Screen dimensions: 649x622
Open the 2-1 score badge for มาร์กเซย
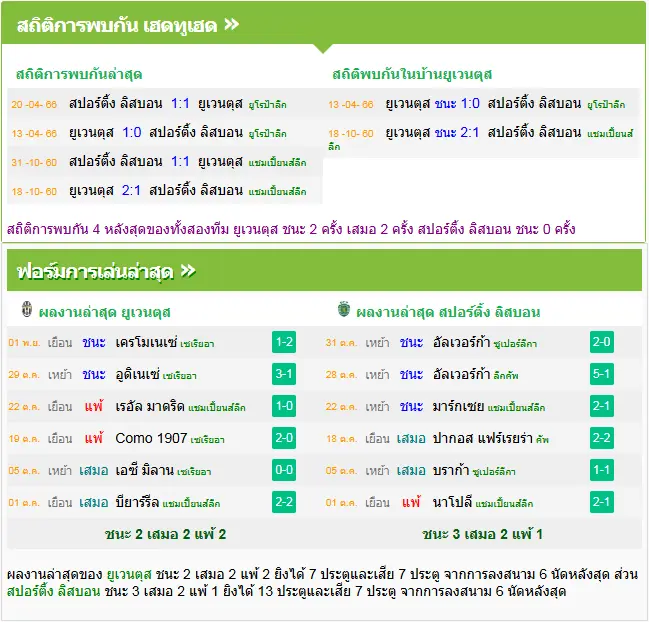click(x=601, y=406)
